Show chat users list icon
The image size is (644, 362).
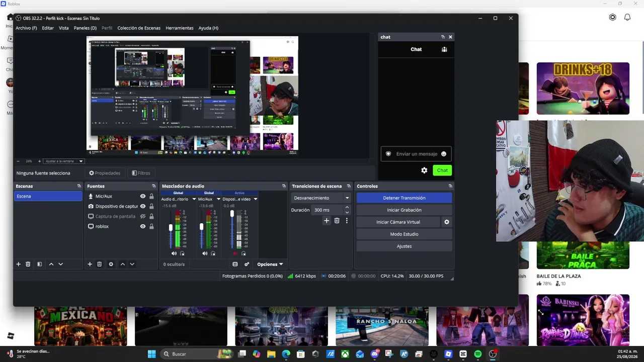(x=444, y=49)
